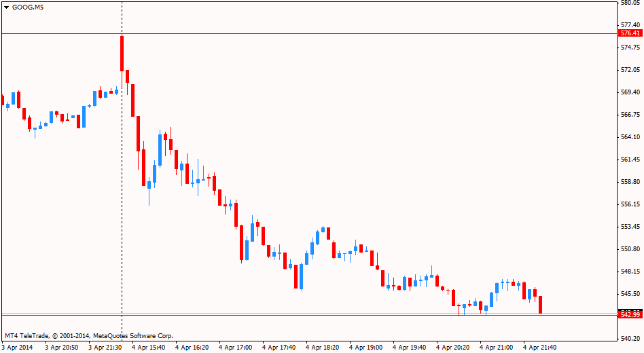Image resolution: width=644 pixels, height=353 pixels.
Task: Click the 574.75 price scale label
Action: [x=630, y=48]
